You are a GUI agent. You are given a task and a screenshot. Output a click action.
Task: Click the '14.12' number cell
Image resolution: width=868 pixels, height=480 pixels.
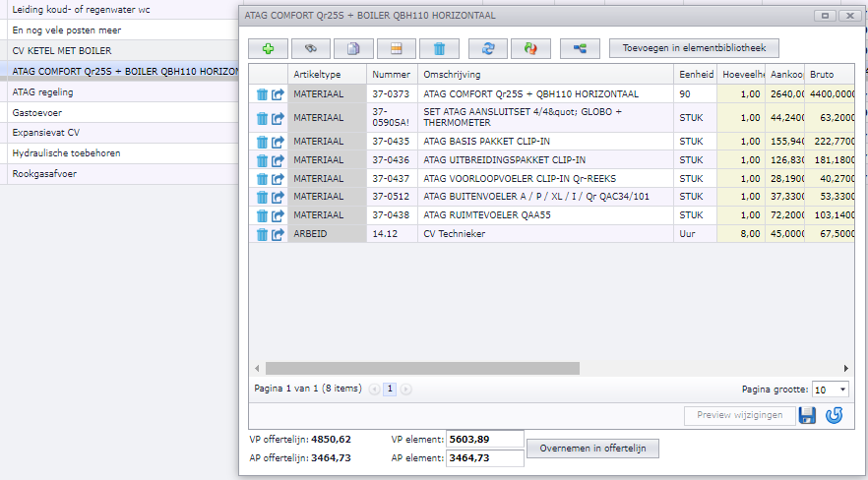click(392, 234)
